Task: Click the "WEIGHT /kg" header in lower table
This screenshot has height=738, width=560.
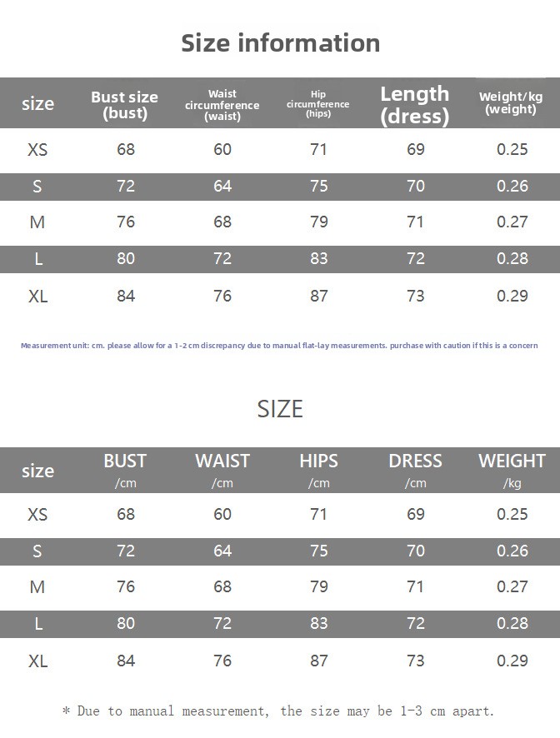Action: (x=512, y=470)
